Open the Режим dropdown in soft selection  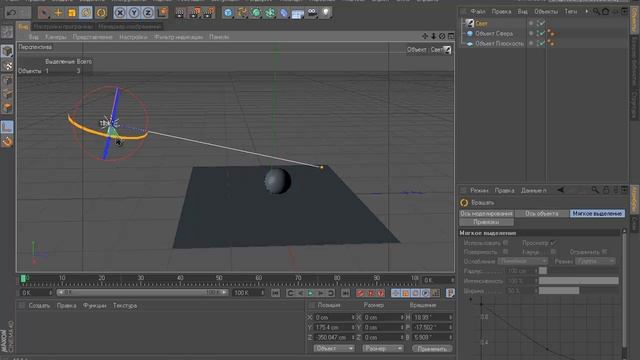pyautogui.click(x=595, y=261)
